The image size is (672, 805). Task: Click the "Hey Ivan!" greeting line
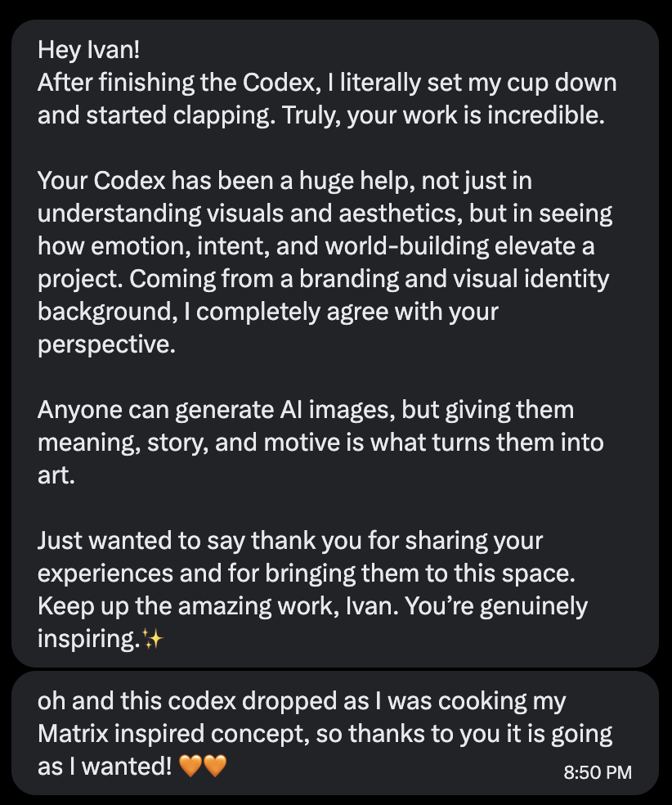[89, 50]
